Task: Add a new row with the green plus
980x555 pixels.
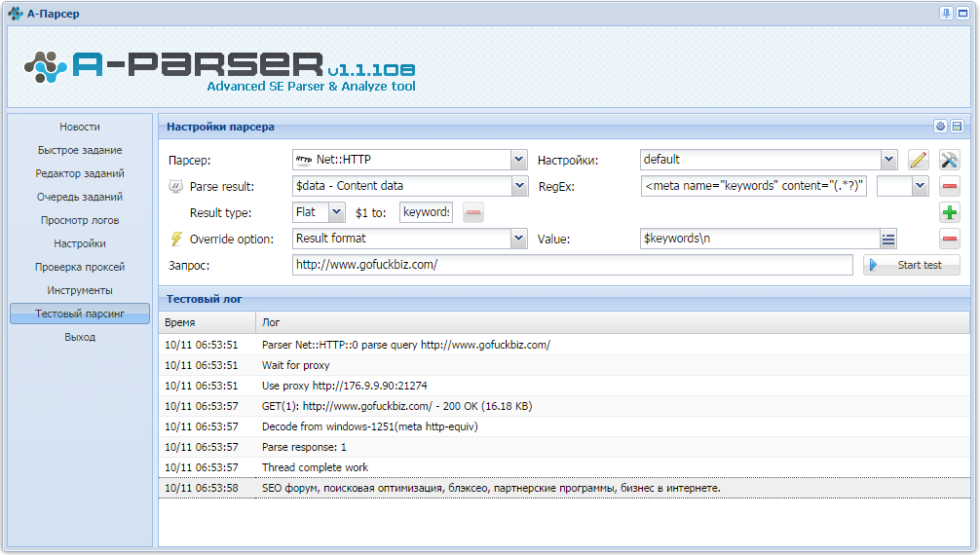Action: 950,212
